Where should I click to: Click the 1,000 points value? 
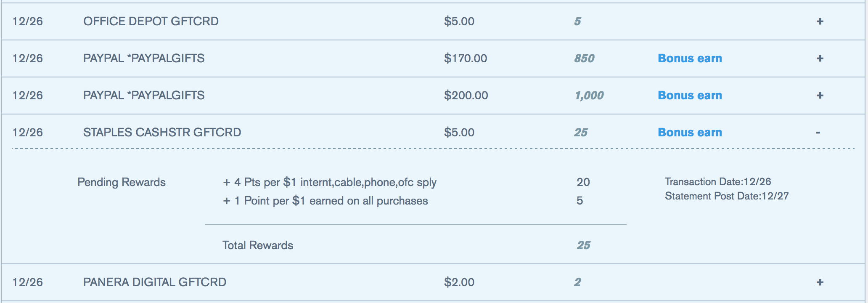(x=589, y=96)
